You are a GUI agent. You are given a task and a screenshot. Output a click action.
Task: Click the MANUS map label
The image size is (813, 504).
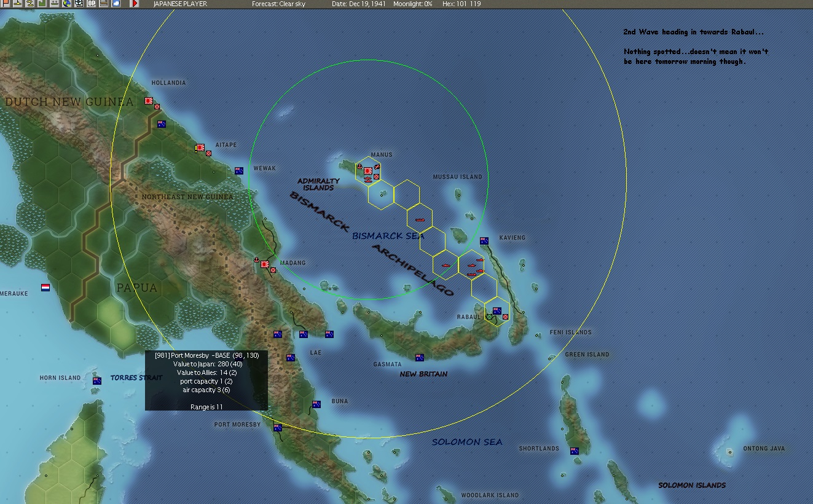[382, 155]
